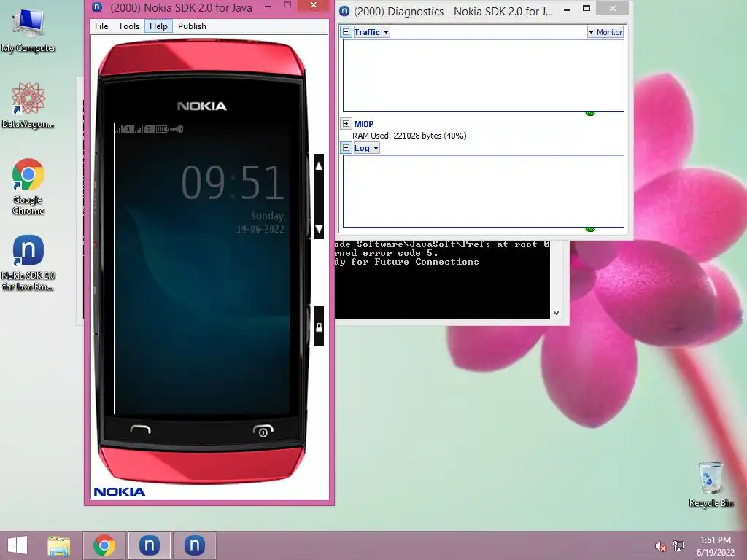Open Recycle Bin desktop icon
This screenshot has width=747, height=560.
711,485
